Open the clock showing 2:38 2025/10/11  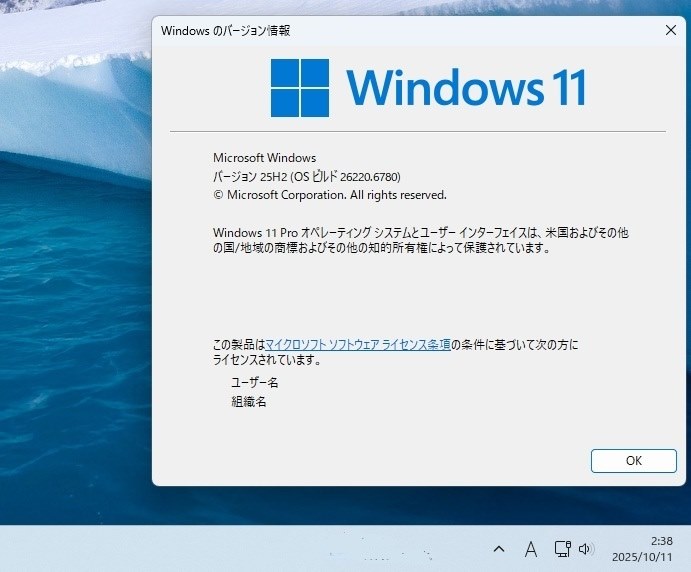coord(642,549)
